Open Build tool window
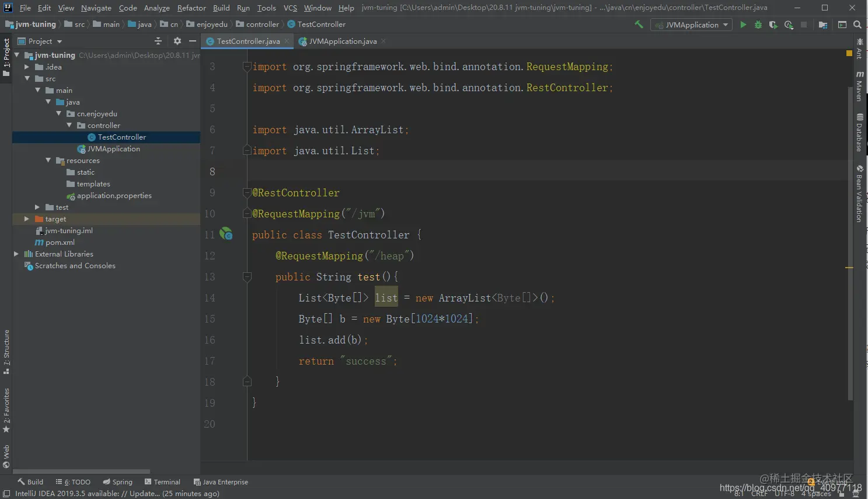This screenshot has width=868, height=499. [30, 481]
